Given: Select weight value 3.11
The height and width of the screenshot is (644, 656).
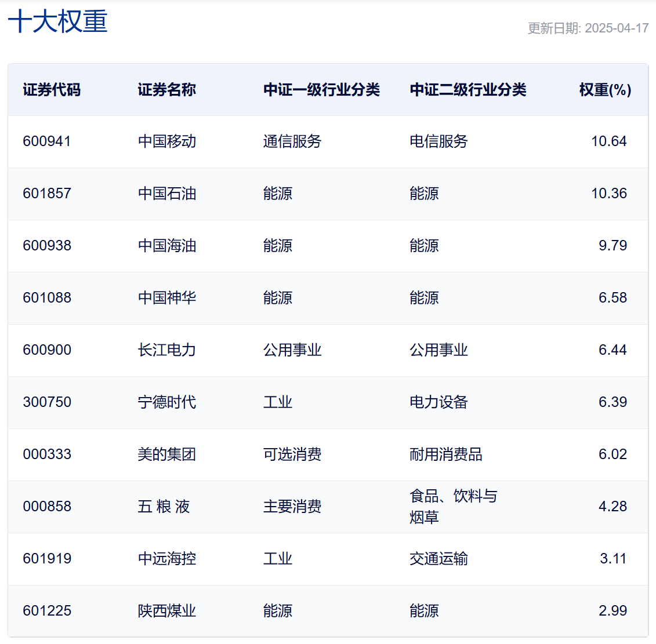Looking at the screenshot, I should (x=613, y=559).
